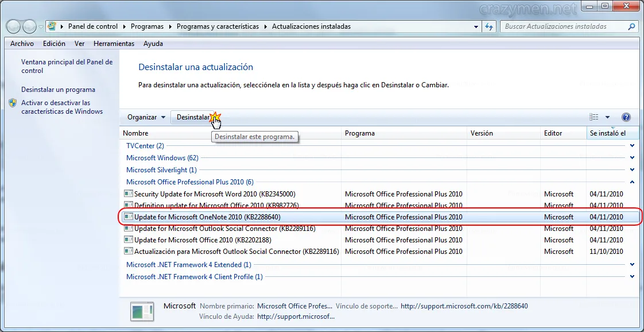Open the address bar history dropdown arrow
Image resolution: width=644 pixels, height=332 pixels.
(x=476, y=26)
